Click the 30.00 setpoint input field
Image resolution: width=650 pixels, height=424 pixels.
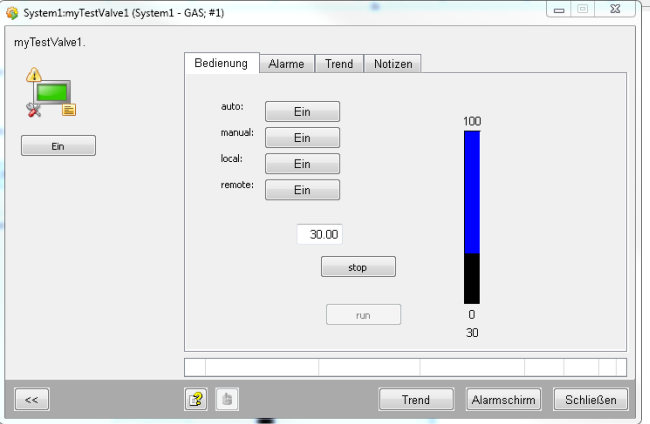click(x=320, y=234)
